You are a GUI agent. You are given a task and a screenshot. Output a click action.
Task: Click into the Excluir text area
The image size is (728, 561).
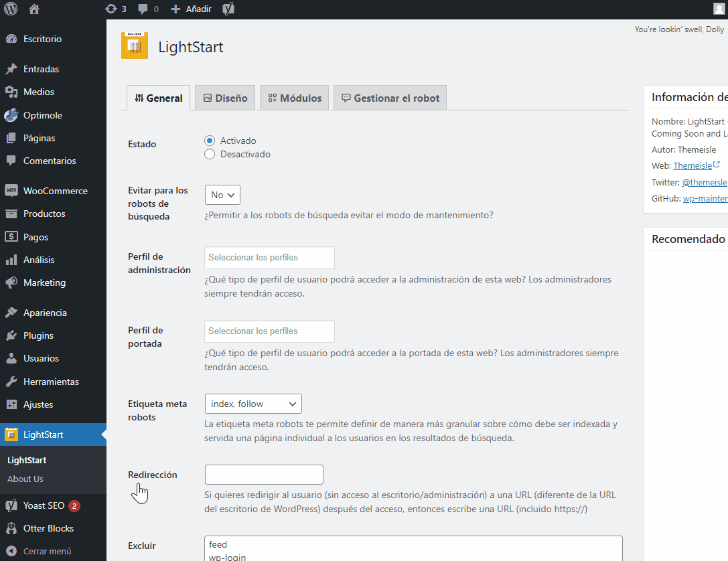[x=413, y=548]
